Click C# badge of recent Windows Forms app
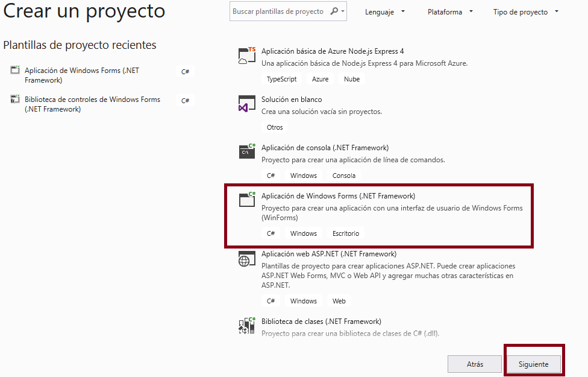Screen dimensions: 588x377 click(185, 71)
